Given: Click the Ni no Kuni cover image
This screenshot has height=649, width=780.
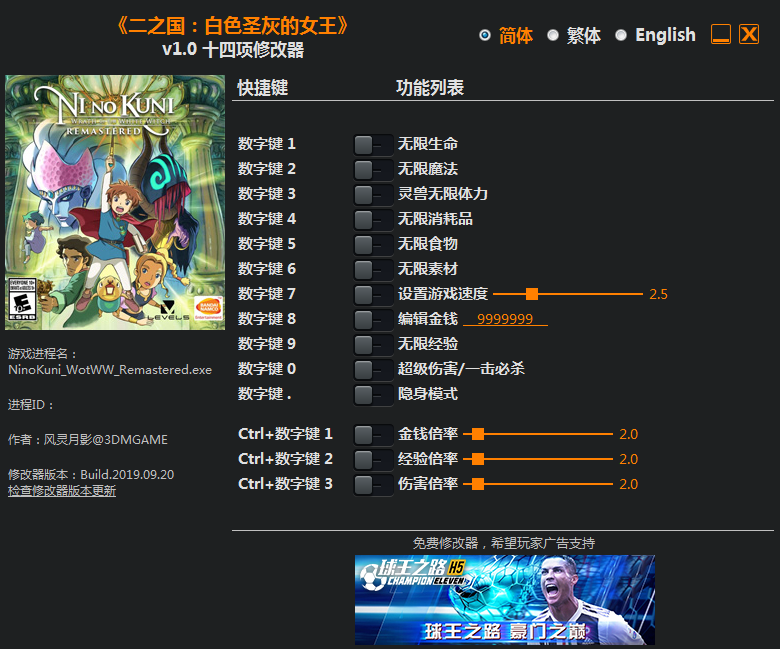Looking at the screenshot, I should tap(115, 202).
